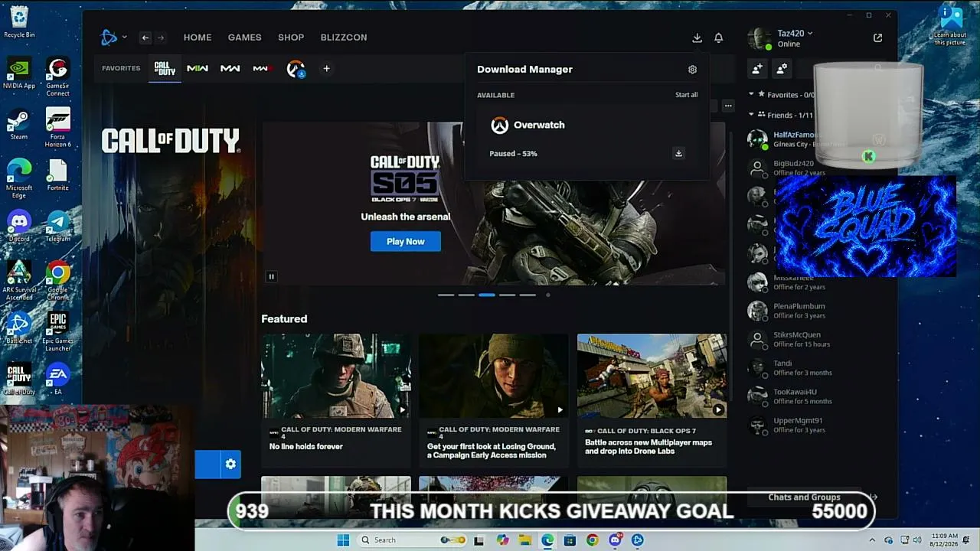980x551 pixels.
Task: Go back with the left arrow button
Action: coord(145,37)
